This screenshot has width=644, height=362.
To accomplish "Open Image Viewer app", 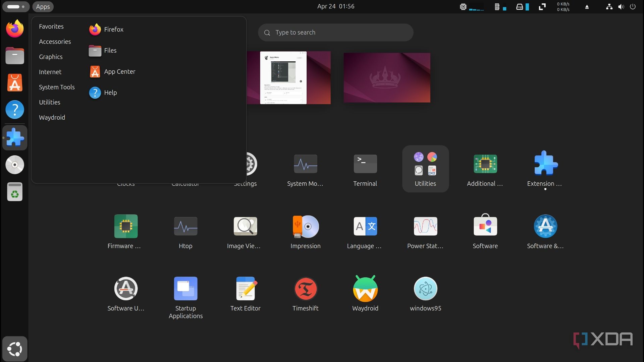I will [x=245, y=232].
